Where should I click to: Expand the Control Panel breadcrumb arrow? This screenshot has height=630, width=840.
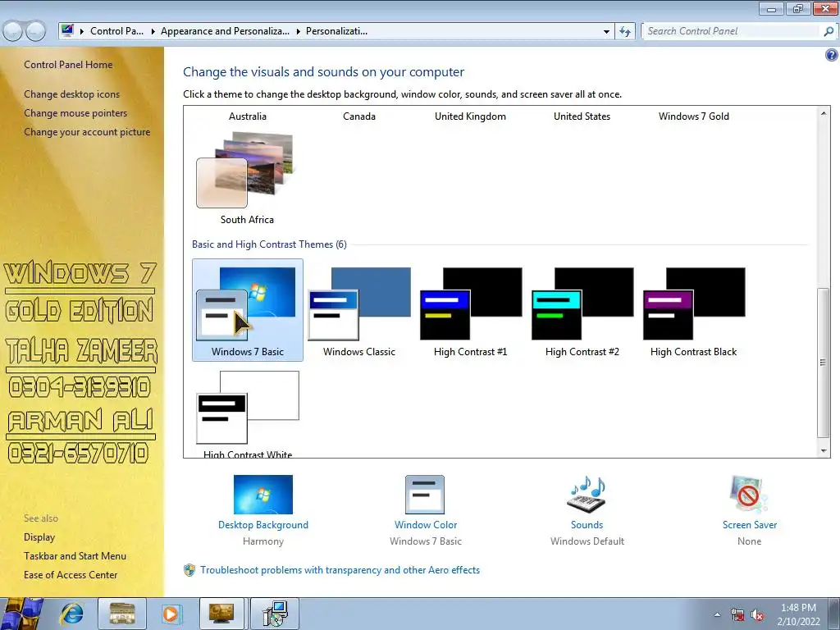click(153, 31)
